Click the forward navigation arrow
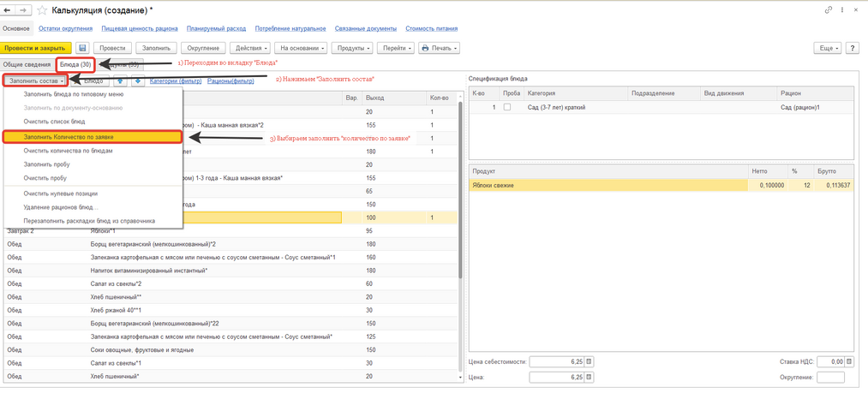Image resolution: width=868 pixels, height=393 pixels. point(23,10)
